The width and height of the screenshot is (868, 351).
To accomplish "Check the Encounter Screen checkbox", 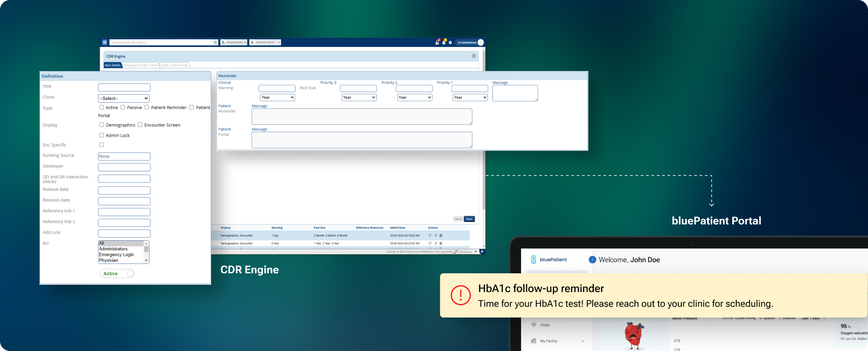I will [x=140, y=125].
